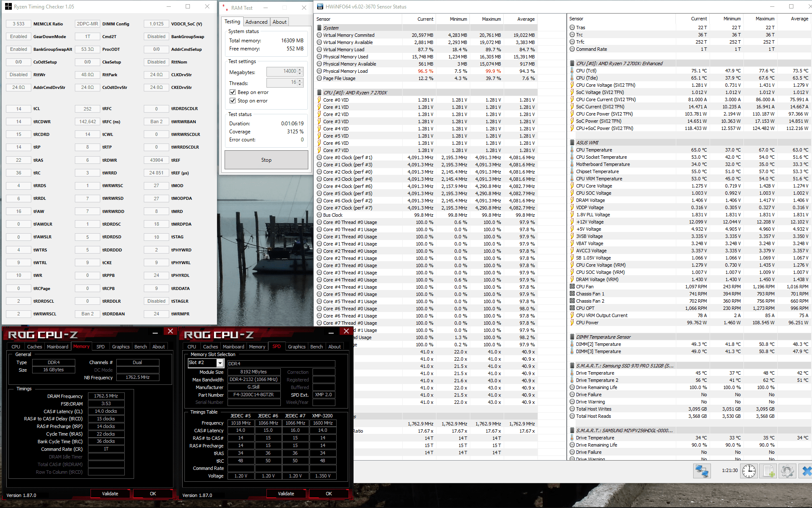
Task: Click thermometer icon beside CPU (Tctl) row
Action: click(x=572, y=71)
